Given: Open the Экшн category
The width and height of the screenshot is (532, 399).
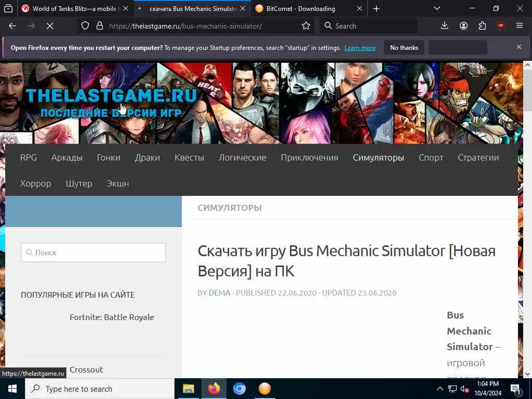Looking at the screenshot, I should [118, 183].
